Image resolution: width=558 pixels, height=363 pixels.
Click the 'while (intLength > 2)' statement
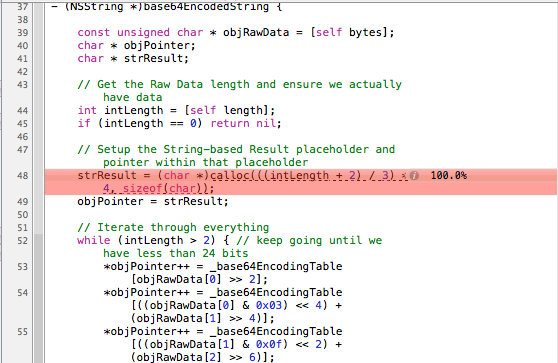pyautogui.click(x=146, y=240)
